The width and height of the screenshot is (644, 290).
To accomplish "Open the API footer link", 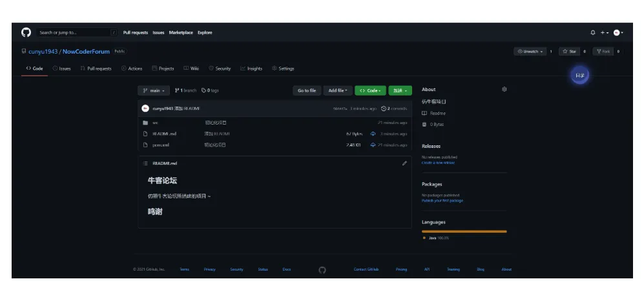I will 427,269.
